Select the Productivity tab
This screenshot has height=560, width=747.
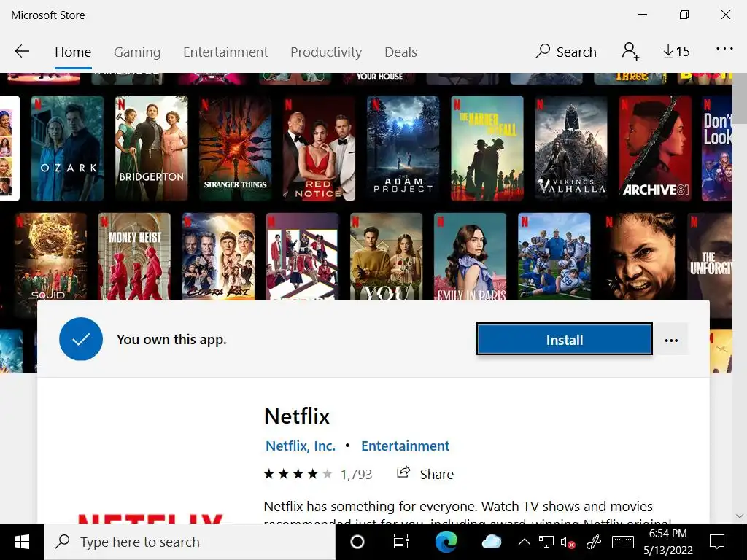326,52
